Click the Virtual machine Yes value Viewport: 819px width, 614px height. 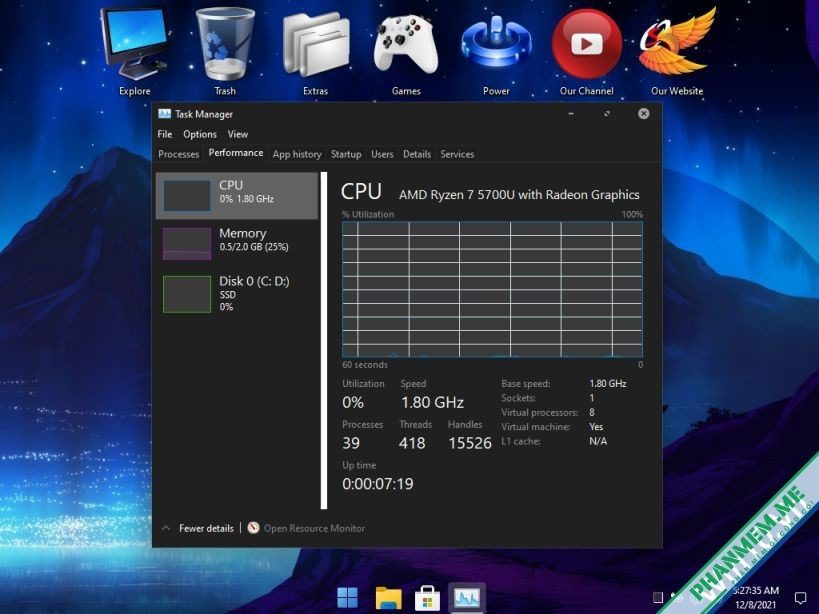(596, 427)
